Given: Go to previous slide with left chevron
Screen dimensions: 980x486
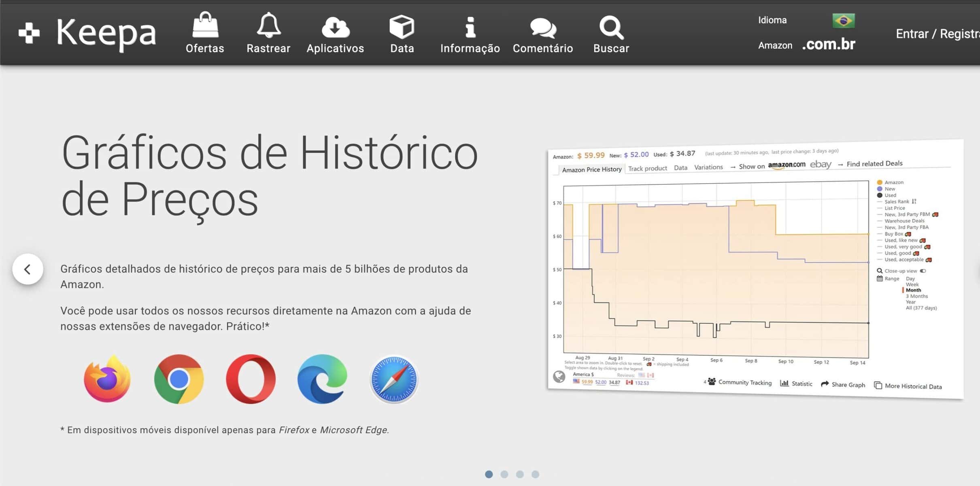Looking at the screenshot, I should pyautogui.click(x=28, y=269).
